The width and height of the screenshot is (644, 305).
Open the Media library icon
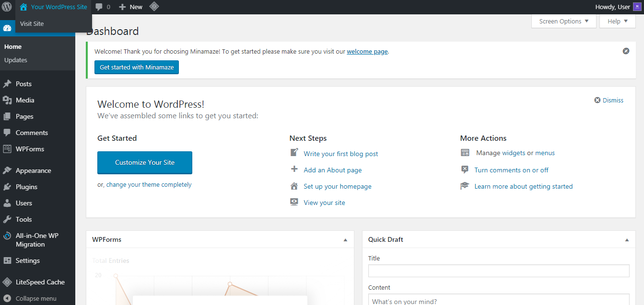point(8,100)
